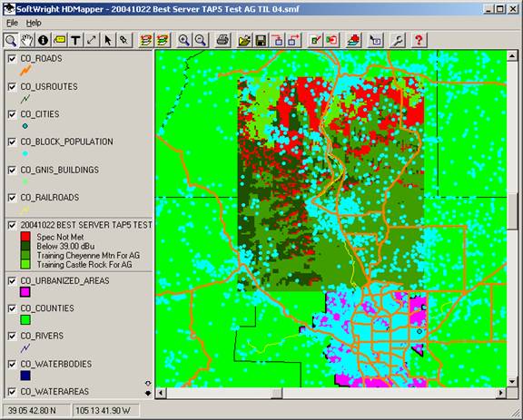Viewport: 523px width, 420px height.
Task: Toggle the CO_BLOCK_POPULATION layer checkbox
Action: pyautogui.click(x=12, y=142)
